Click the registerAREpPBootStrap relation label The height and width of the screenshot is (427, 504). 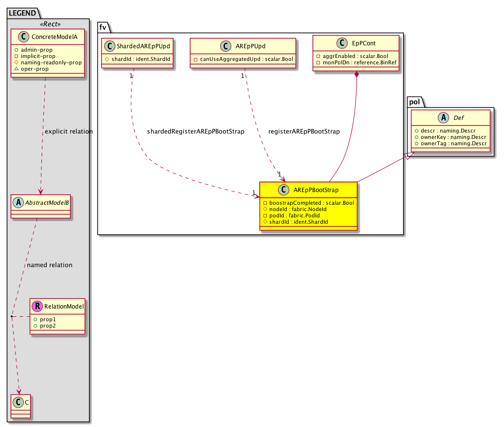click(304, 132)
